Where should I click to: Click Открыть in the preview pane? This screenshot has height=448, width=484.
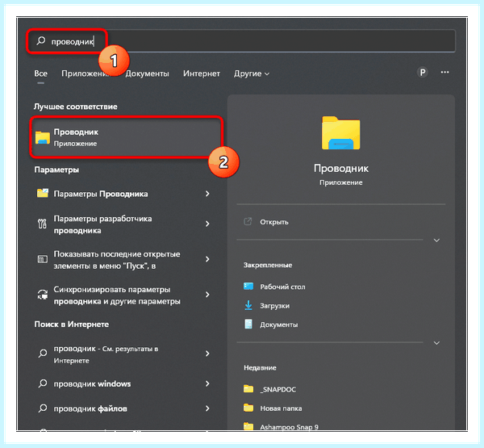[274, 222]
